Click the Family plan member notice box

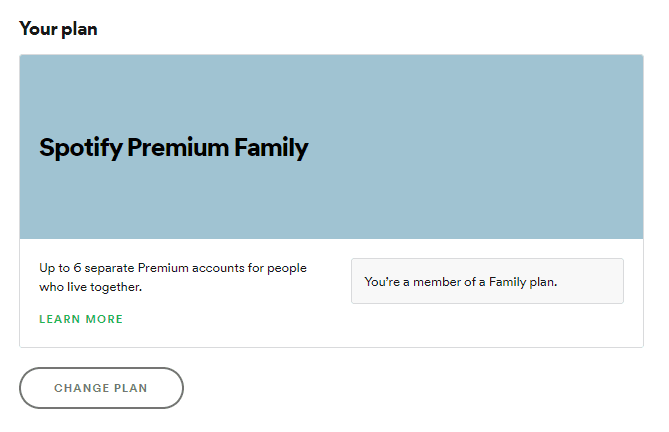[x=487, y=281]
